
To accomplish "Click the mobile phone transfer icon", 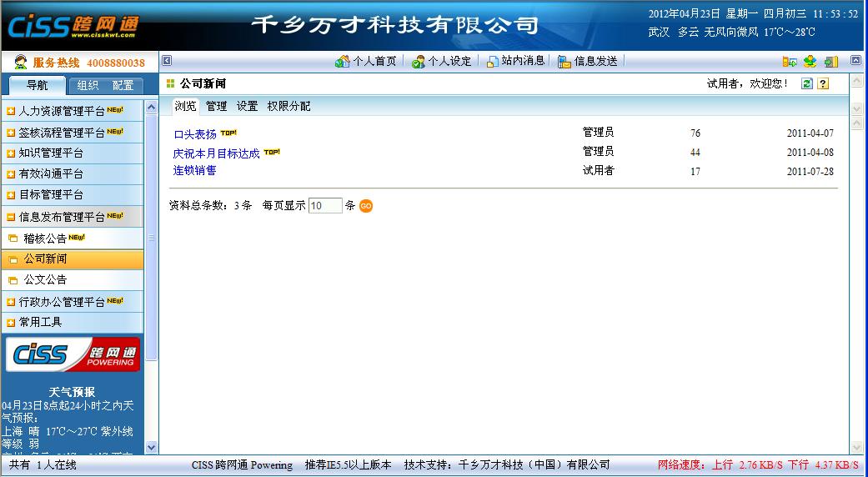I will (790, 62).
